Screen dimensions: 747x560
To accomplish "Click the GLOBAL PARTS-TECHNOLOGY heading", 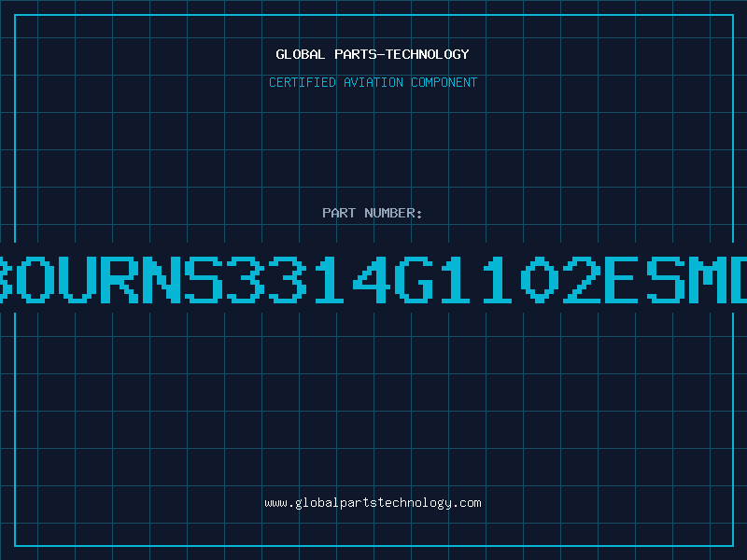I will (373, 54).
